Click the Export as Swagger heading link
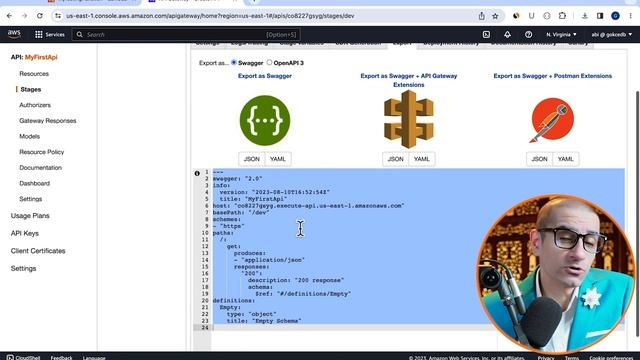 (x=265, y=76)
